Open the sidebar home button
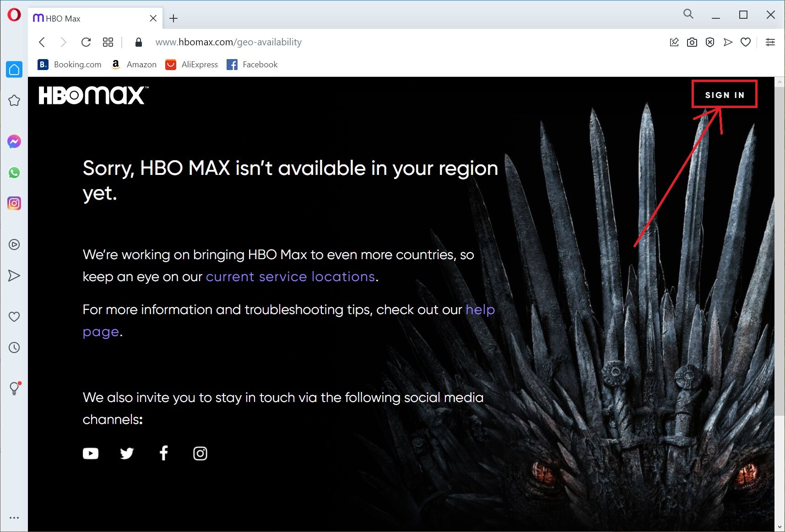Image resolution: width=785 pixels, height=532 pixels. [x=14, y=70]
